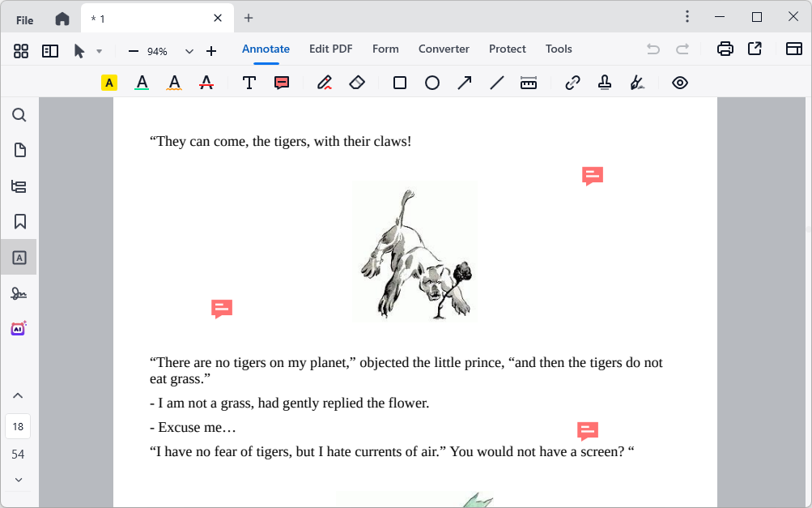Open the bookmarks panel in sidebar

point(19,222)
